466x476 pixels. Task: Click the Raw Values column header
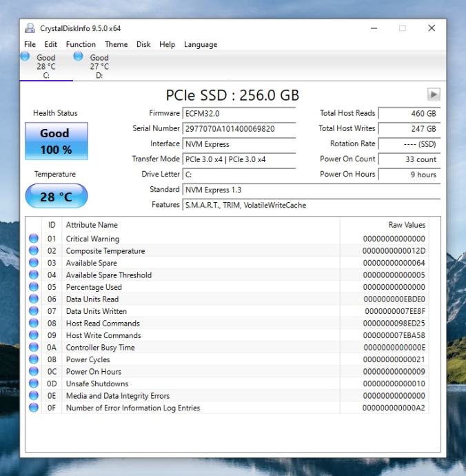coord(407,225)
